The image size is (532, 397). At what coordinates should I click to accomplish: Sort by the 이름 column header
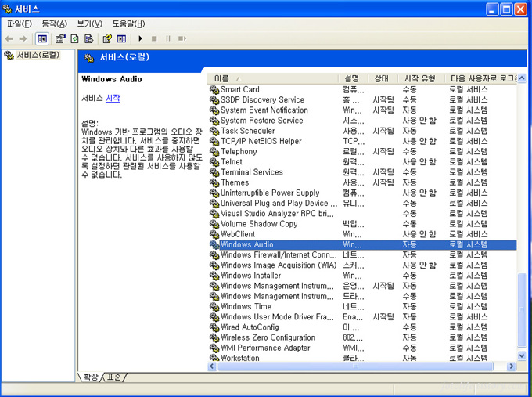pos(273,79)
